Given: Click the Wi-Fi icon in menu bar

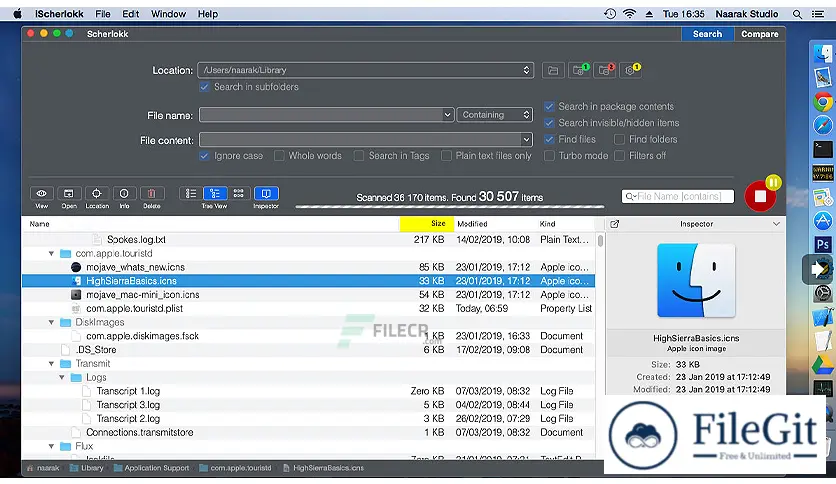Looking at the screenshot, I should (630, 14).
